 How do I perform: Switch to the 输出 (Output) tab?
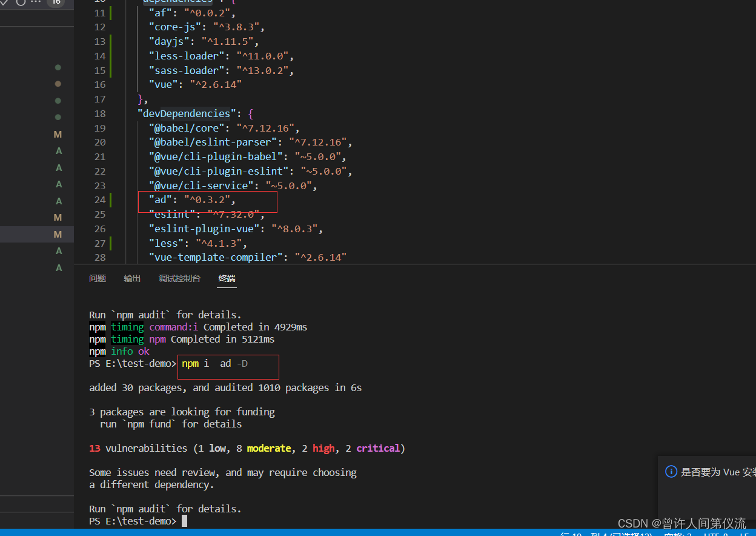pyautogui.click(x=132, y=278)
